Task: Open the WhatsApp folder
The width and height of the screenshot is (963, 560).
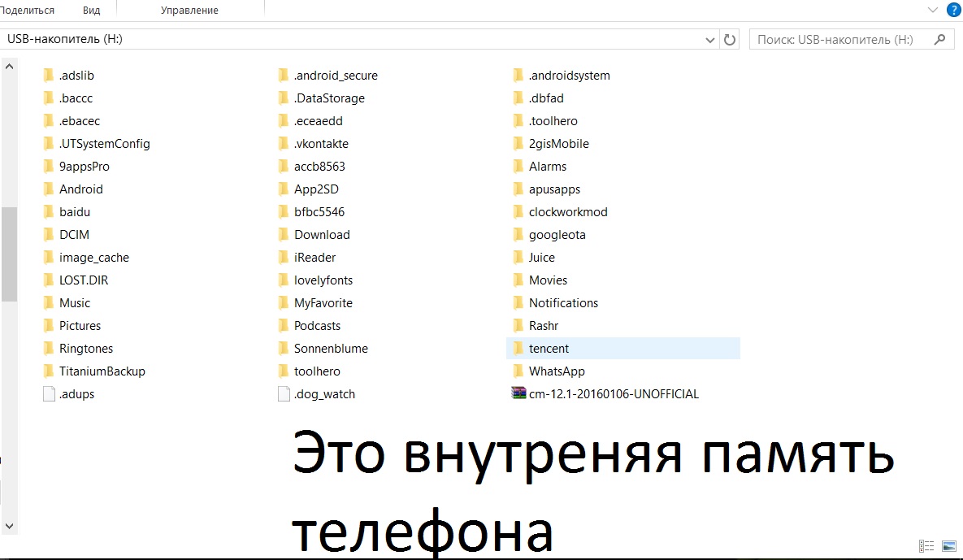Action: (x=557, y=371)
